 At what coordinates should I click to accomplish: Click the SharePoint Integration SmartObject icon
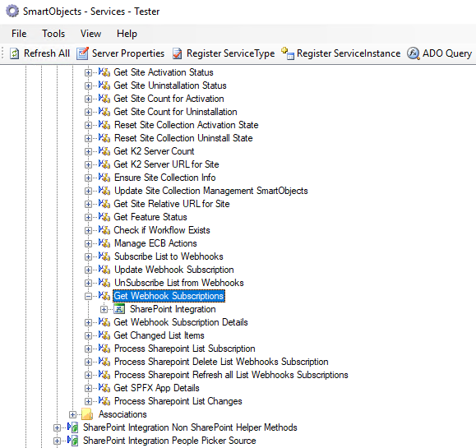click(119, 309)
